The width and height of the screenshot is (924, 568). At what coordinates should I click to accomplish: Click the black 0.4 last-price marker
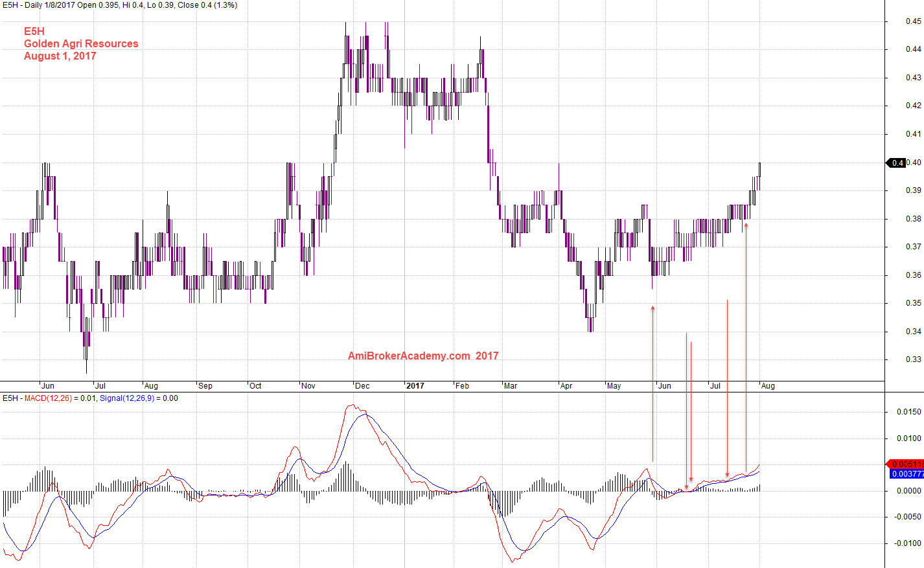(896, 163)
